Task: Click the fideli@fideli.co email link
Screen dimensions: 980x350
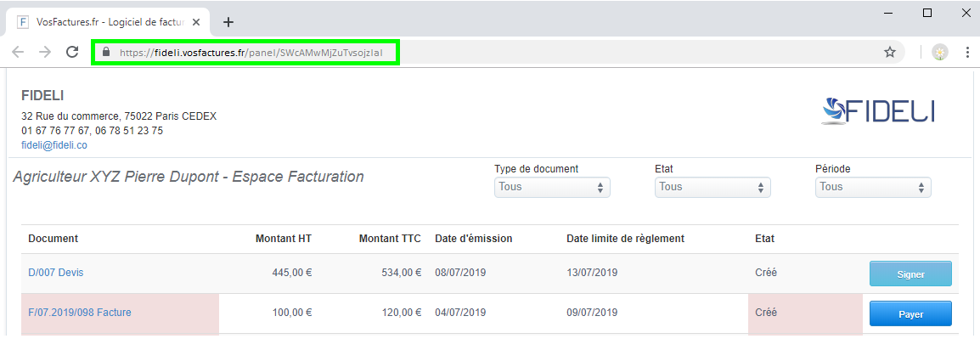Action: tap(54, 145)
